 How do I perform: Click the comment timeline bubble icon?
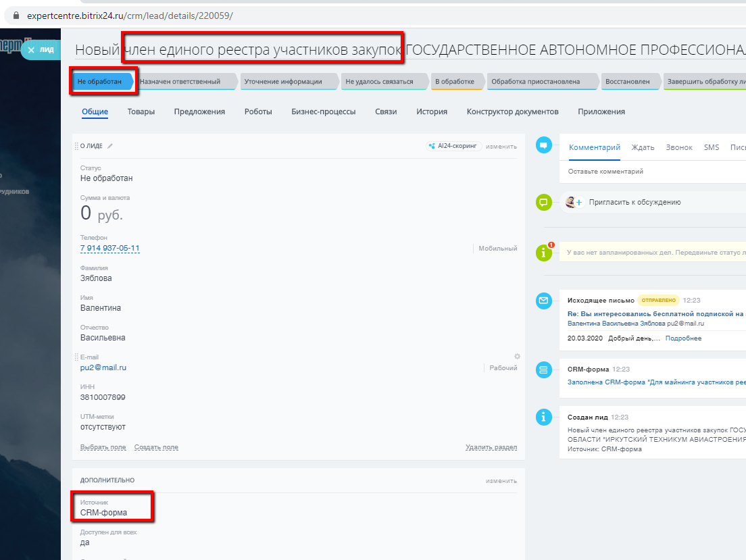(544, 145)
